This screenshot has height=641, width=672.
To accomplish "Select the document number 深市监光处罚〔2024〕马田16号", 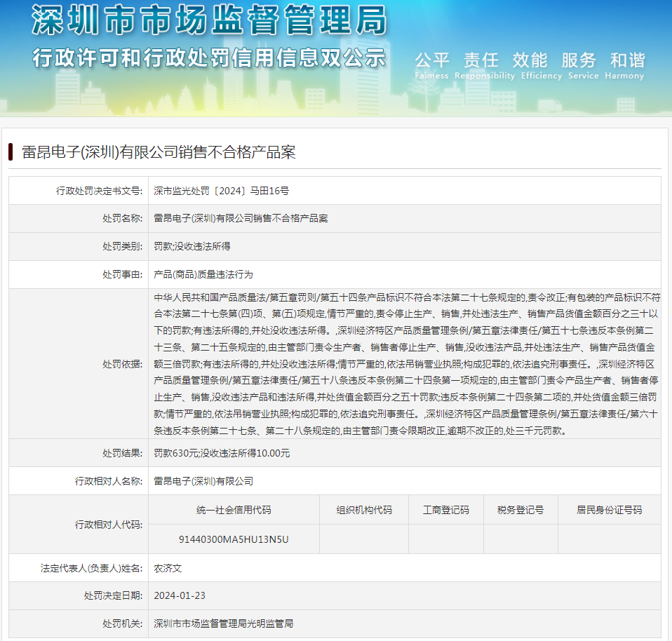I will pos(221,191).
